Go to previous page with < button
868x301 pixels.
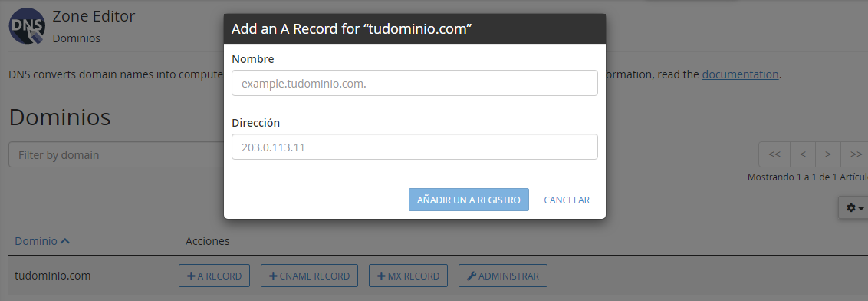pyautogui.click(x=803, y=154)
